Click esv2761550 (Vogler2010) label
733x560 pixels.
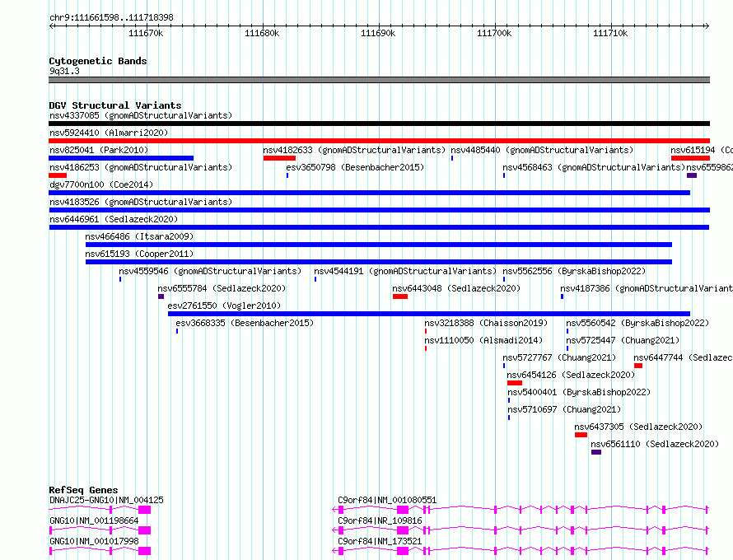point(224,306)
